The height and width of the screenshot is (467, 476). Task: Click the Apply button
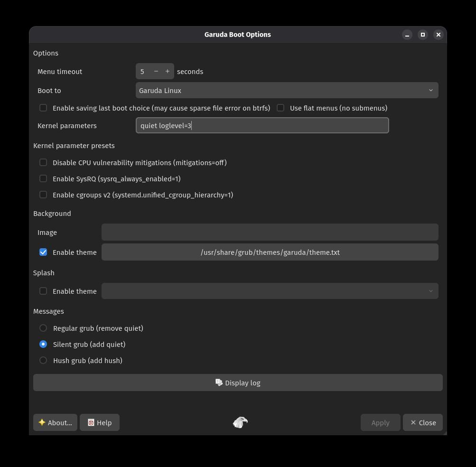381,422
